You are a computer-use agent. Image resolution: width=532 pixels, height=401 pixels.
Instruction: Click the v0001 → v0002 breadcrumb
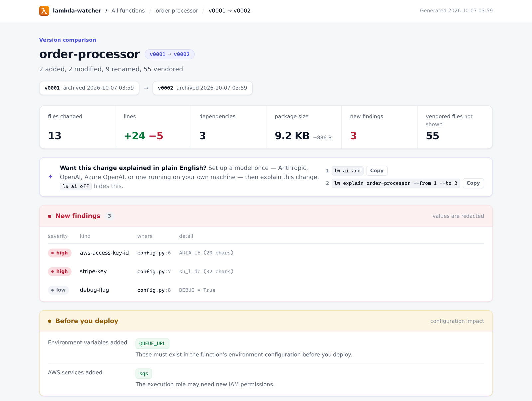click(229, 11)
